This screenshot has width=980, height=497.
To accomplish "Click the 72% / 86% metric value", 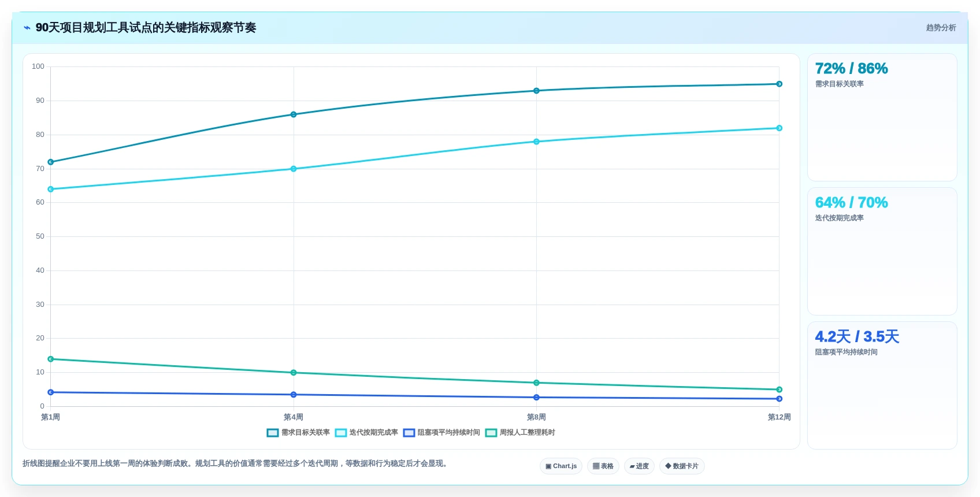I will (x=851, y=69).
